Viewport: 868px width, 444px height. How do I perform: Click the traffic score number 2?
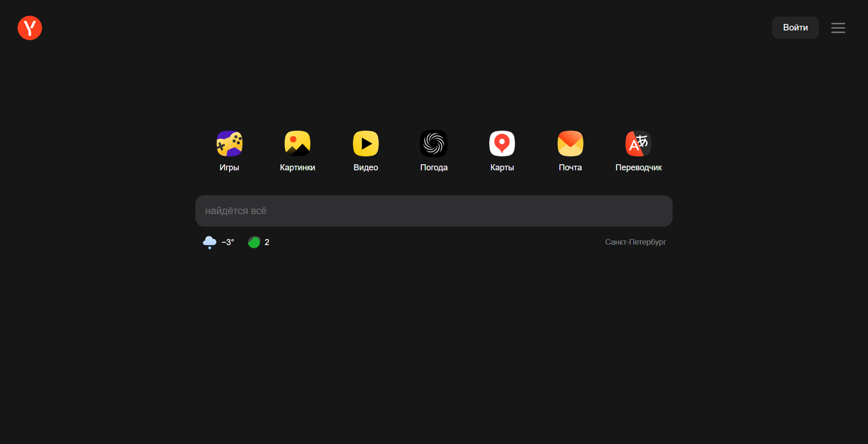(x=267, y=242)
